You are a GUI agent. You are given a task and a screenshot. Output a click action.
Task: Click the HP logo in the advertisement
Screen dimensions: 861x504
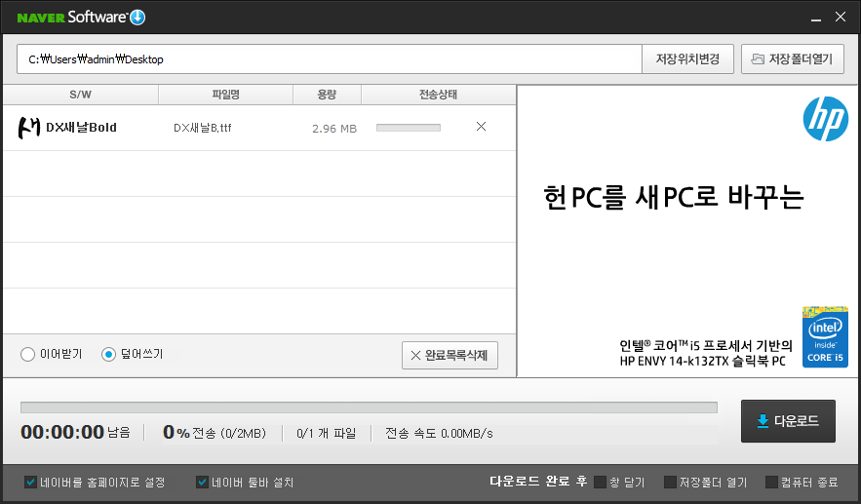click(x=825, y=119)
